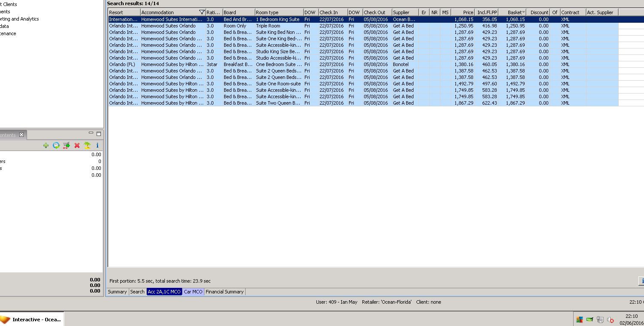644x326 pixels.
Task: Click the green plus add icon
Action: 46,145
